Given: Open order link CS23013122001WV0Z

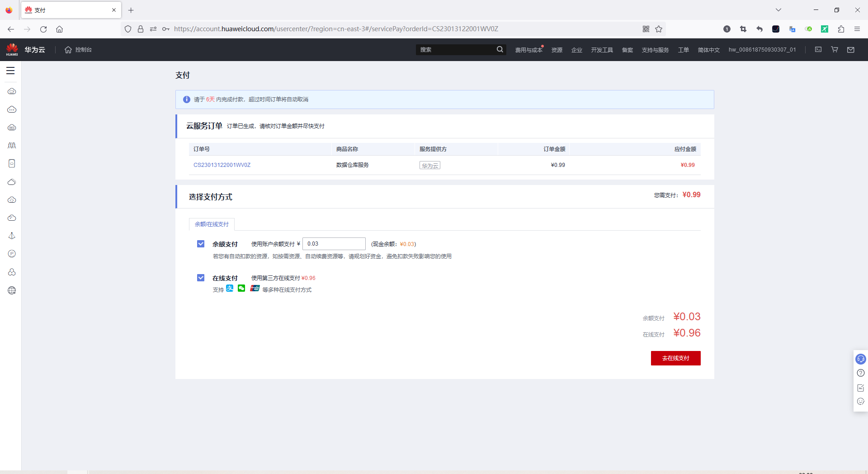Looking at the screenshot, I should (222, 165).
